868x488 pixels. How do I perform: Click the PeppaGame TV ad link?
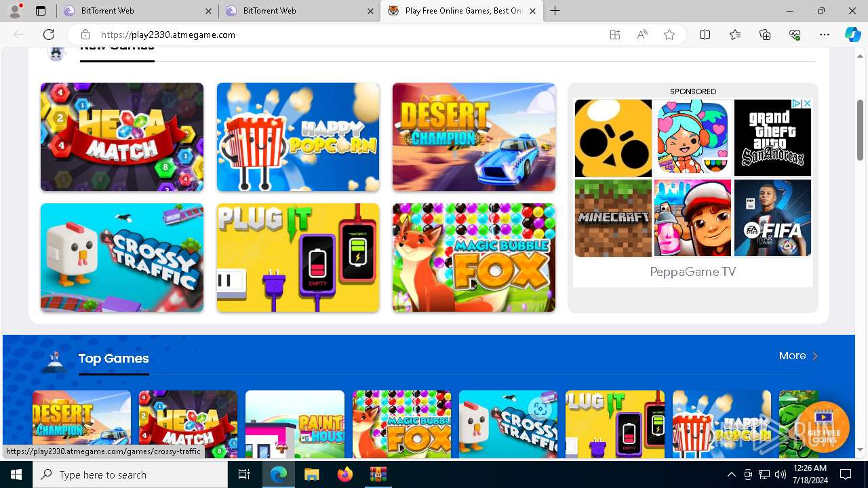(x=692, y=272)
